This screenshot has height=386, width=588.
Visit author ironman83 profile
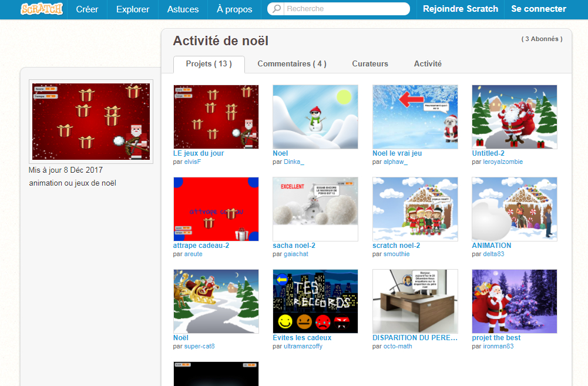point(498,346)
